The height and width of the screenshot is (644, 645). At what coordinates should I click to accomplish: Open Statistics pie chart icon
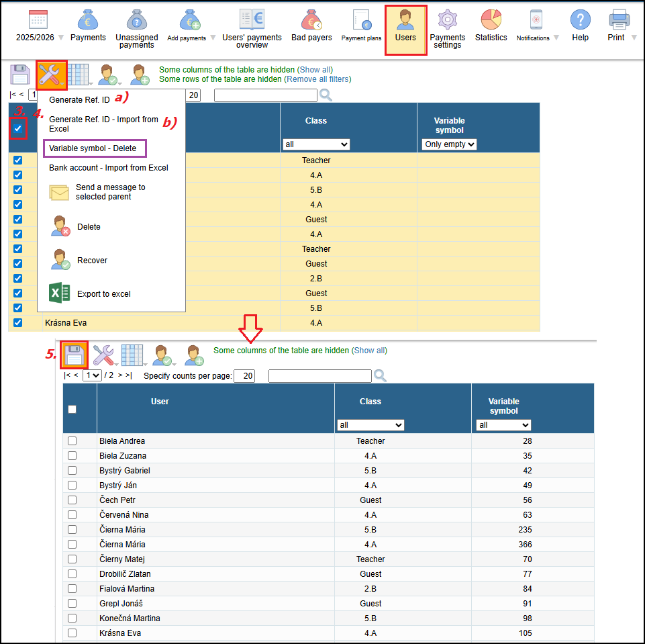491,20
